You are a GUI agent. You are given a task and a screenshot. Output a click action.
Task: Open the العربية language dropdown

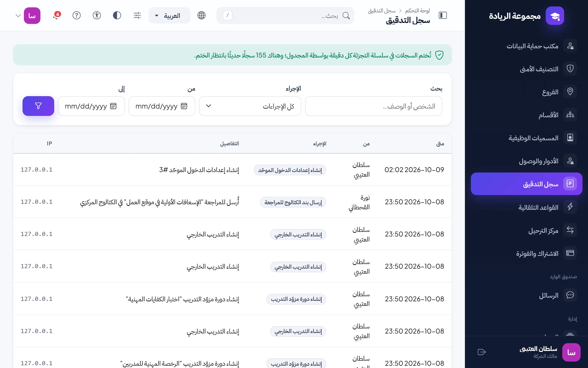[x=169, y=16]
